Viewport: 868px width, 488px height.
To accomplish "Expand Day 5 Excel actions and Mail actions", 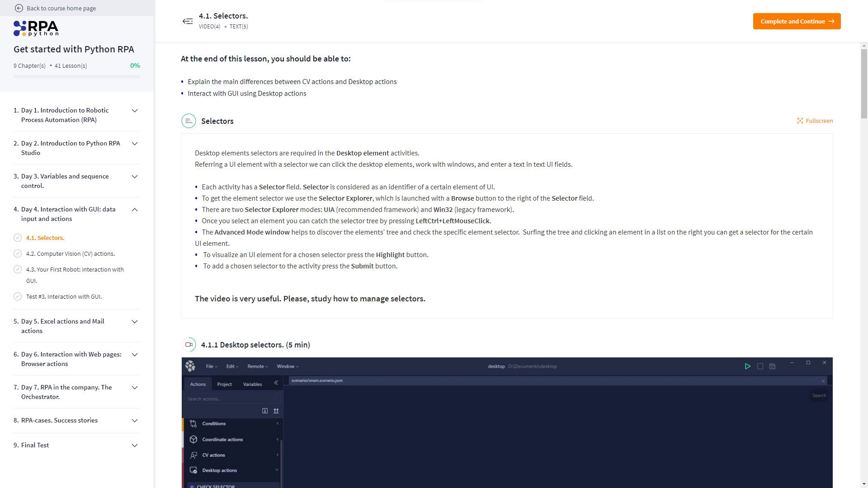I will [x=135, y=326].
